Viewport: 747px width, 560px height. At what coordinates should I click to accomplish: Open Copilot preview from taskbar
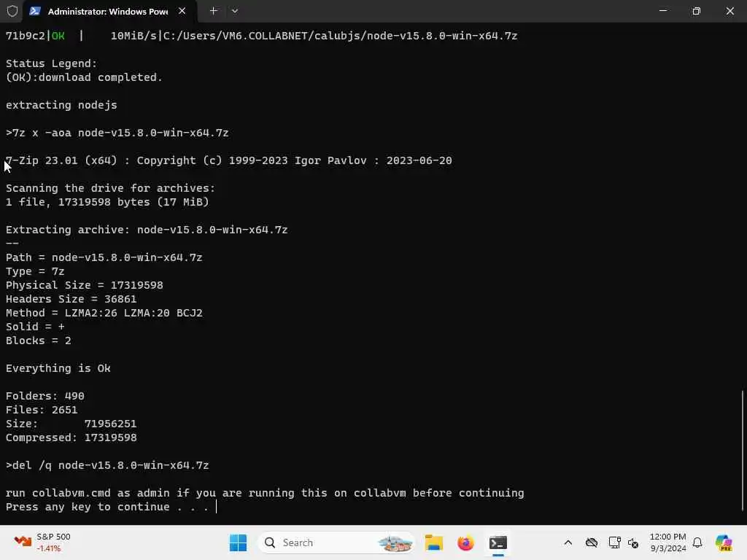(x=724, y=542)
